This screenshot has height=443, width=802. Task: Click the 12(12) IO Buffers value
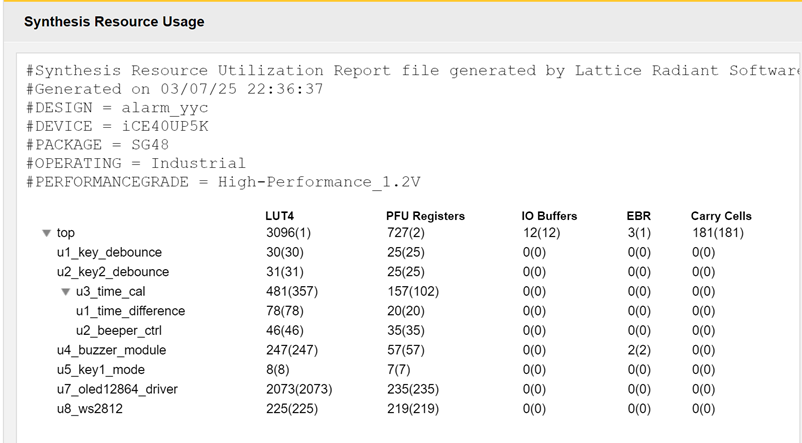pyautogui.click(x=541, y=233)
